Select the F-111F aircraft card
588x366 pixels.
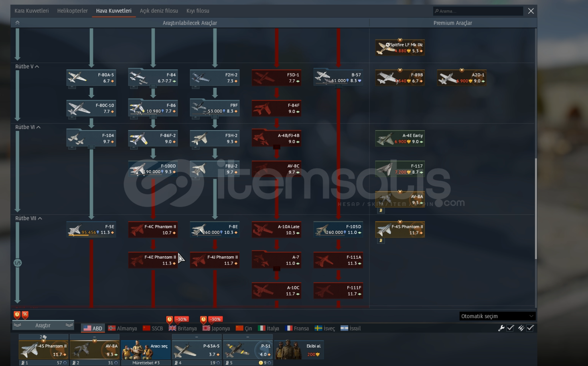[338, 291]
